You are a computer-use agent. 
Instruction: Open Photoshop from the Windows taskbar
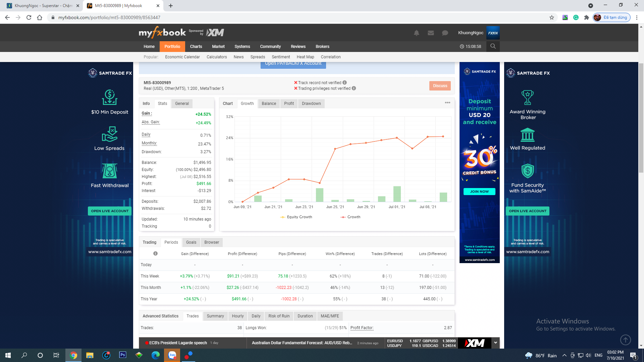(x=122, y=355)
